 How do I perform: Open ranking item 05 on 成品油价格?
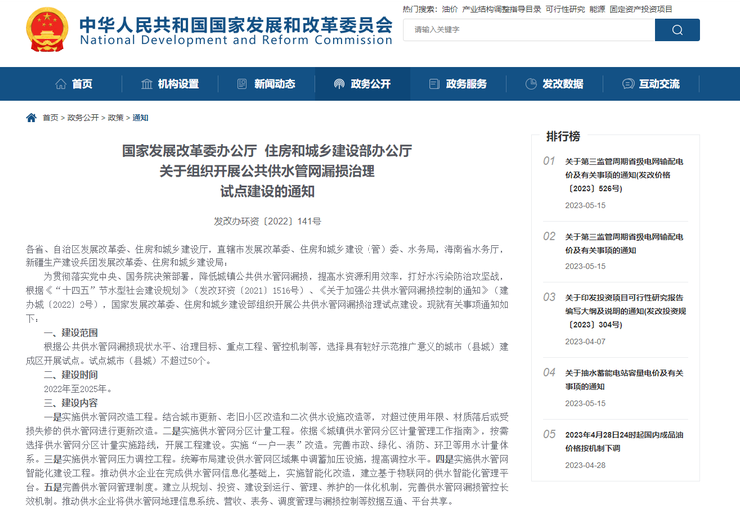[x=624, y=441]
